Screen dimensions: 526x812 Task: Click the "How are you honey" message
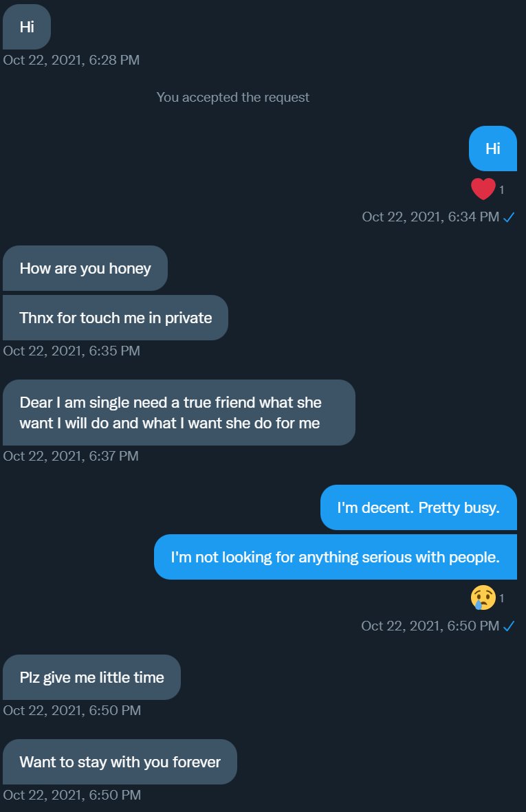click(x=85, y=268)
